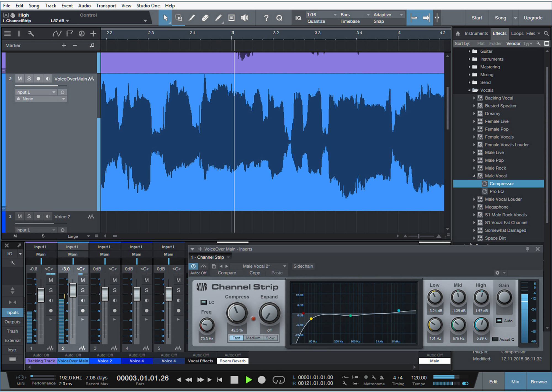Image resolution: width=552 pixels, height=392 pixels.
Task: Select the Split tool
Action: click(x=192, y=18)
